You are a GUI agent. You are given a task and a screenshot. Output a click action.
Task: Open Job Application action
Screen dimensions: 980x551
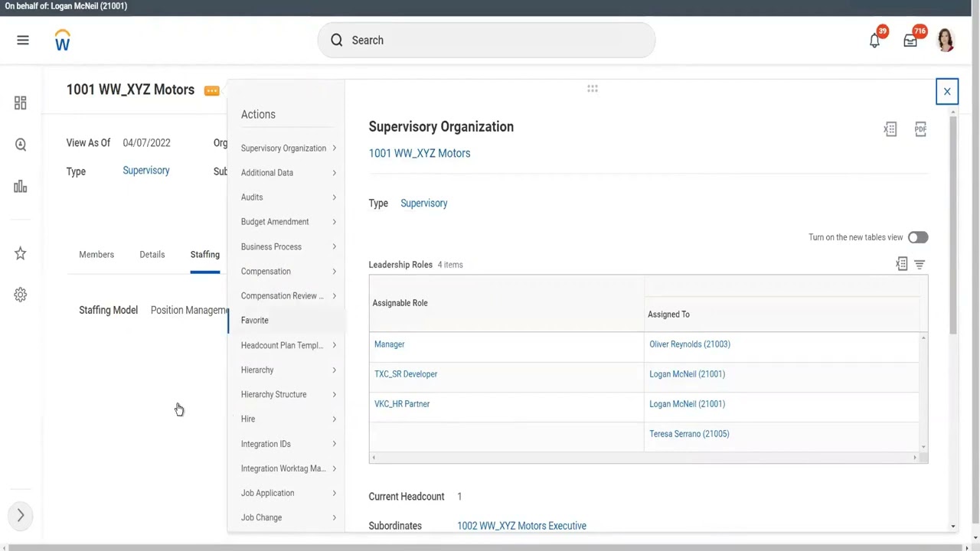288,494
